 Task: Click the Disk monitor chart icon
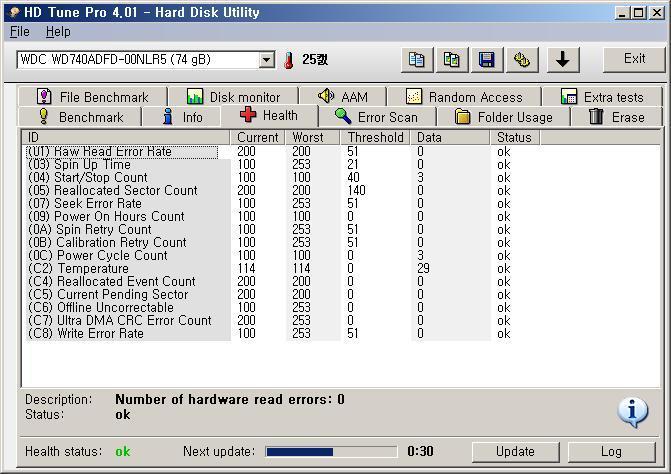(195, 97)
